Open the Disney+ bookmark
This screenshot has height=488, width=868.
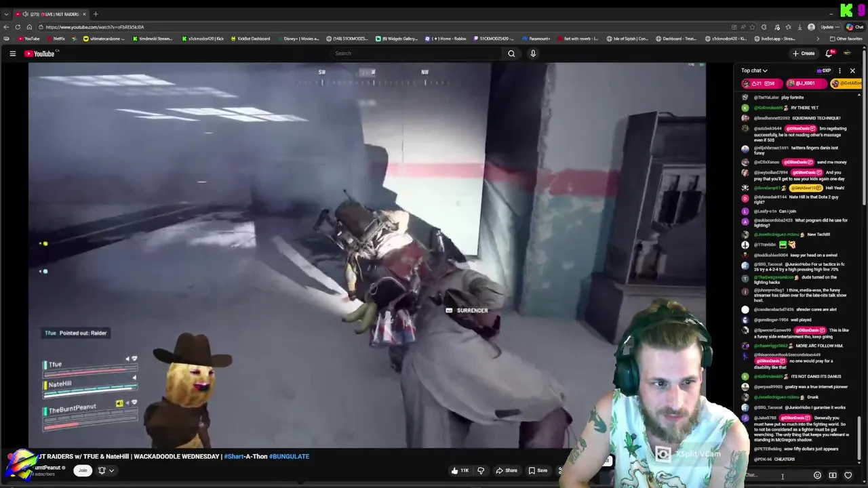click(x=297, y=39)
